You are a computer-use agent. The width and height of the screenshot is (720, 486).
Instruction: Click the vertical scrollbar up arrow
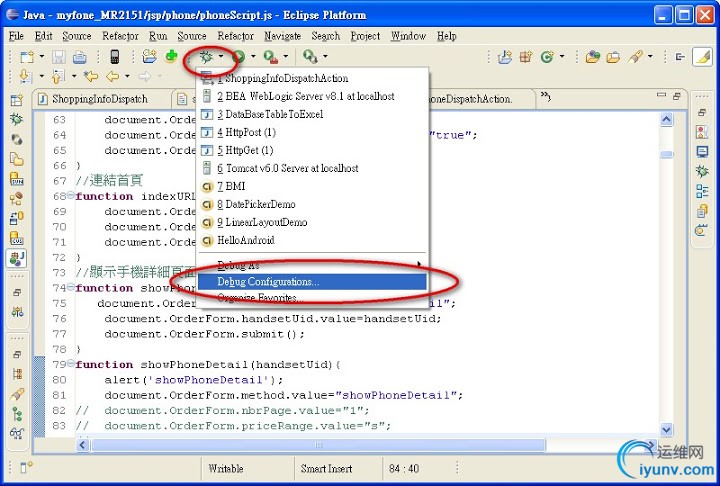click(666, 120)
